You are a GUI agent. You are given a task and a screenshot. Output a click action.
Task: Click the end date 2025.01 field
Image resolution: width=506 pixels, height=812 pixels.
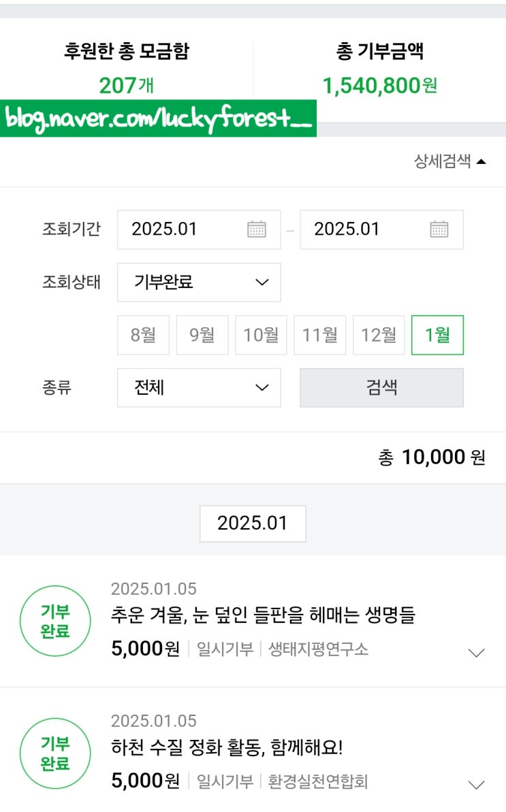click(359, 229)
